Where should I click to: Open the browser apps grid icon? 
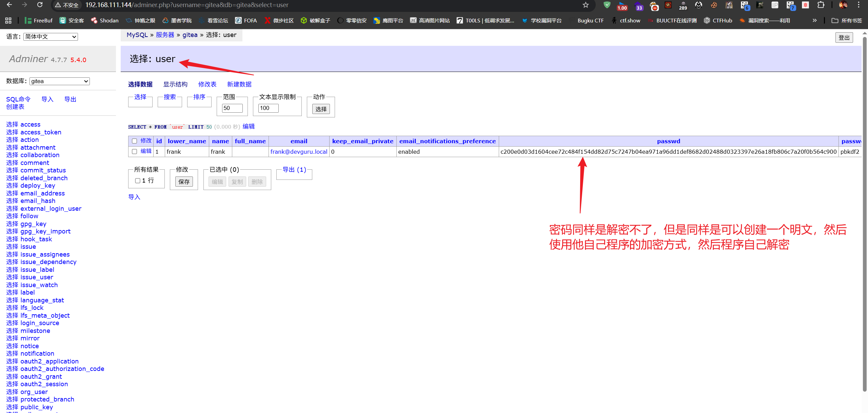(x=8, y=20)
